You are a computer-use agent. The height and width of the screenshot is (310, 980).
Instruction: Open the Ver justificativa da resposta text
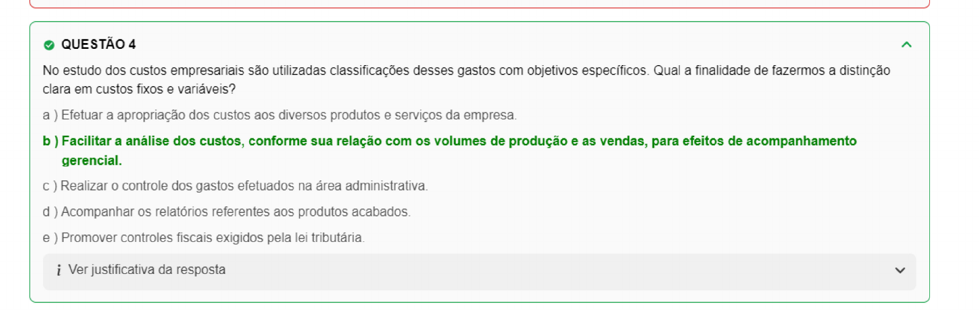pyautogui.click(x=147, y=270)
